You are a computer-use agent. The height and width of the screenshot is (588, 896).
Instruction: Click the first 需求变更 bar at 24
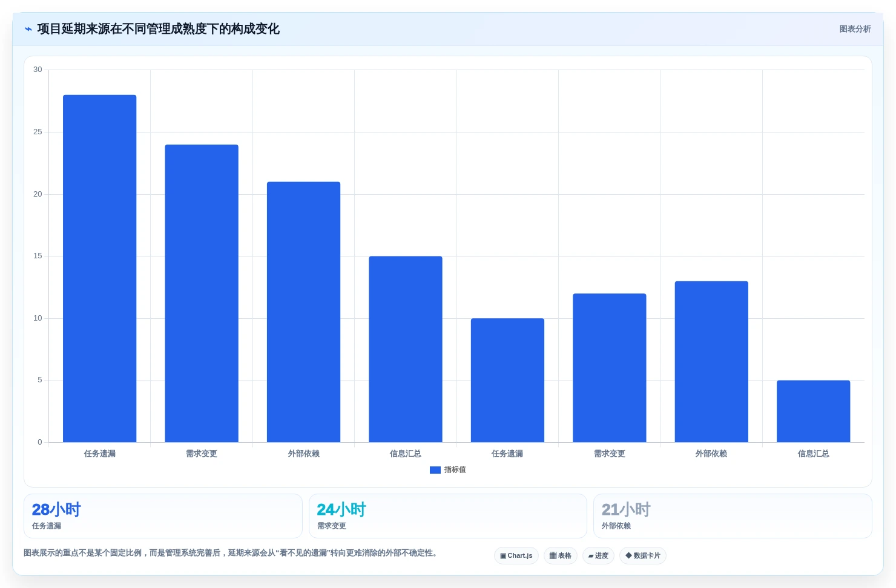tap(202, 293)
